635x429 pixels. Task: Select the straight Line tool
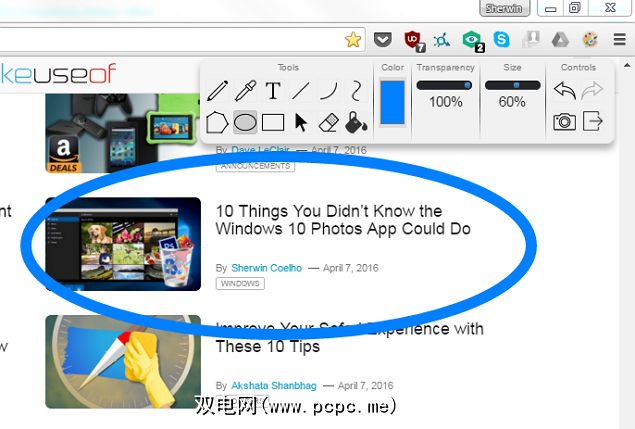tap(300, 90)
